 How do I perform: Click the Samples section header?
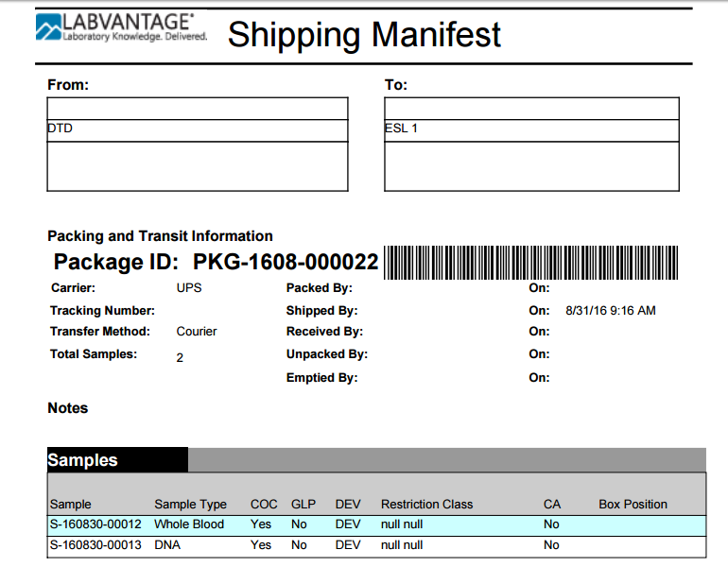82,460
